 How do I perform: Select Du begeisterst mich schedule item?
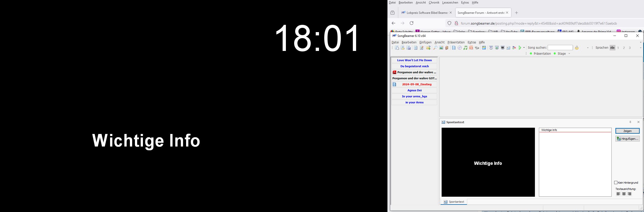click(414, 66)
